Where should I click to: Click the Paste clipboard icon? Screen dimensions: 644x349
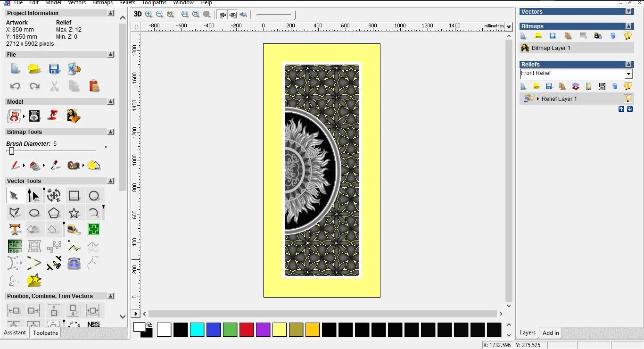[94, 86]
